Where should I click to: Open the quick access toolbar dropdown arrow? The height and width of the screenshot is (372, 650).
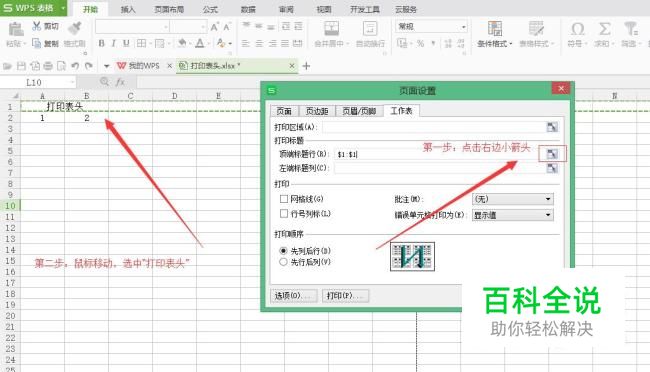pos(107,66)
